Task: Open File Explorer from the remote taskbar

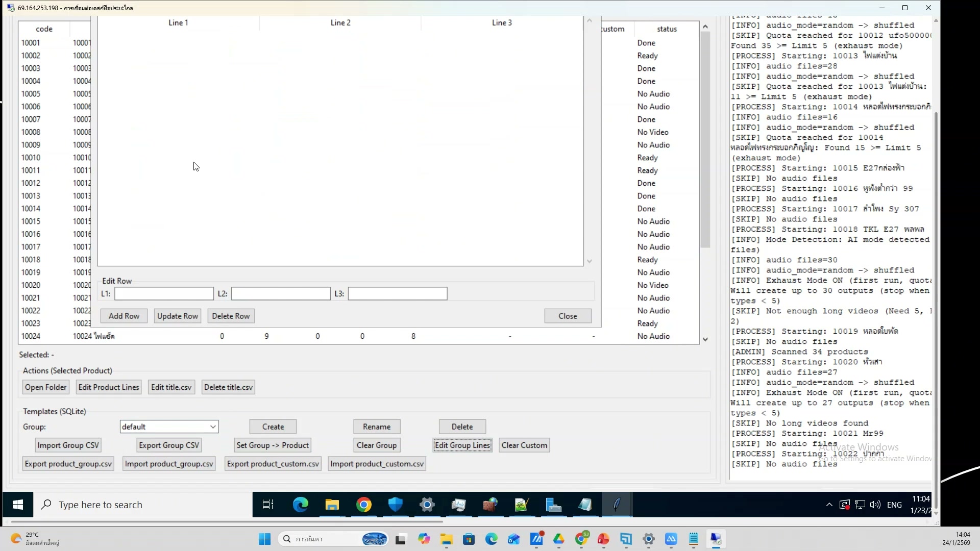Action: tap(332, 505)
